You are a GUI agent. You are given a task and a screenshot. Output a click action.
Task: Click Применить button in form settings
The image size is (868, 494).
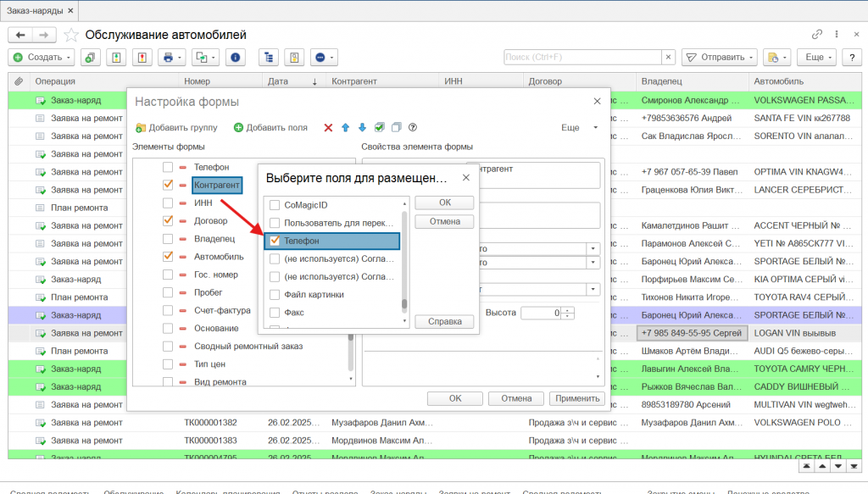[576, 398]
